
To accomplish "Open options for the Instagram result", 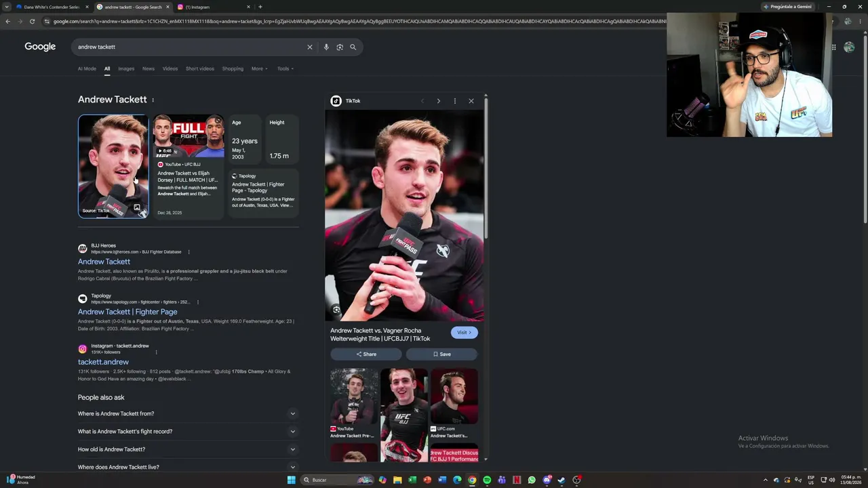I will (x=156, y=352).
